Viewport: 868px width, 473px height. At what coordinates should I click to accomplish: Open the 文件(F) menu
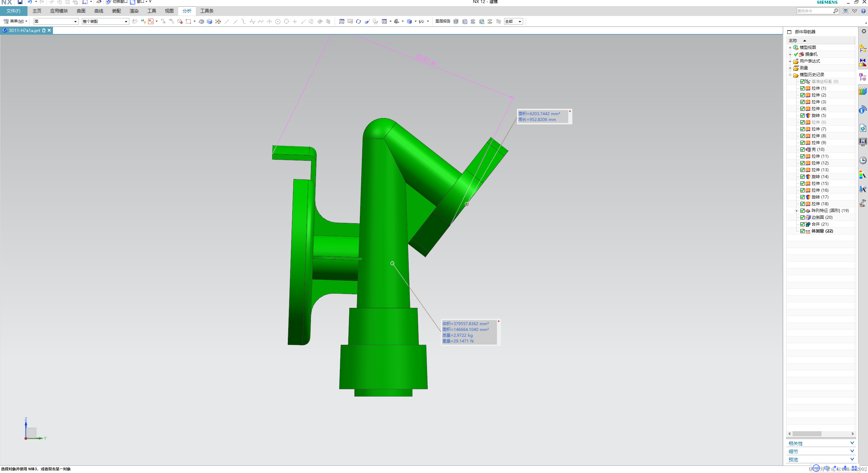[x=14, y=11]
